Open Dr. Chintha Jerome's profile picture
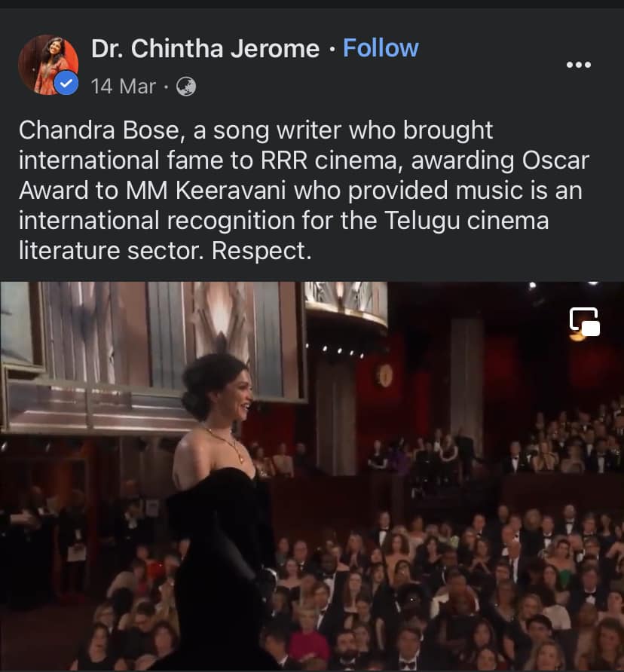Screen dimensions: 624x672 click(48, 65)
